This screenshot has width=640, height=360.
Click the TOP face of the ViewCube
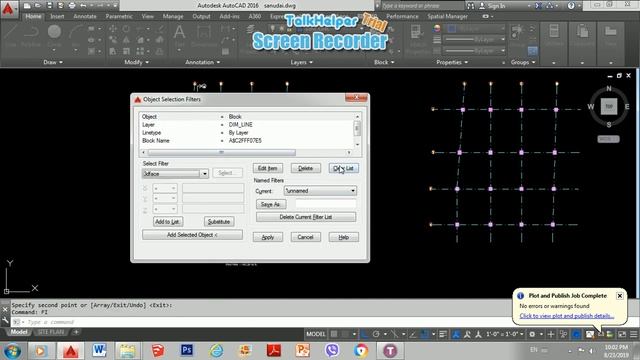[x=609, y=107]
